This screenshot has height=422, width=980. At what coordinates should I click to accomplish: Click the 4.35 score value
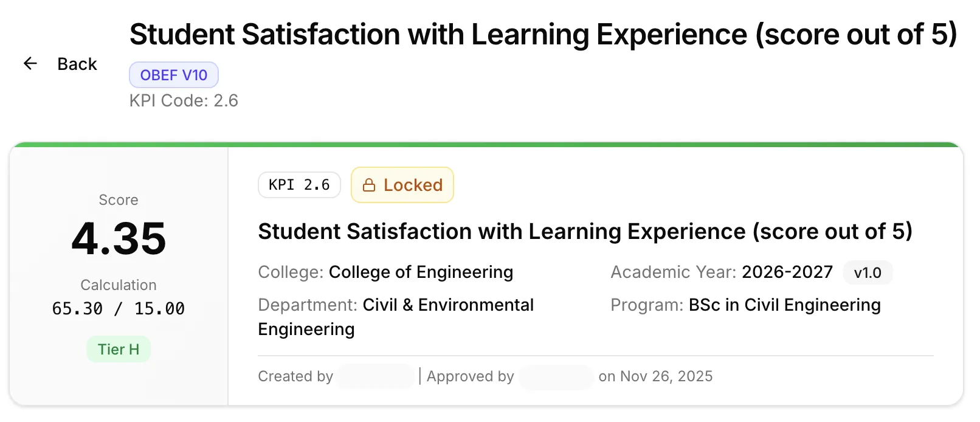pos(119,238)
